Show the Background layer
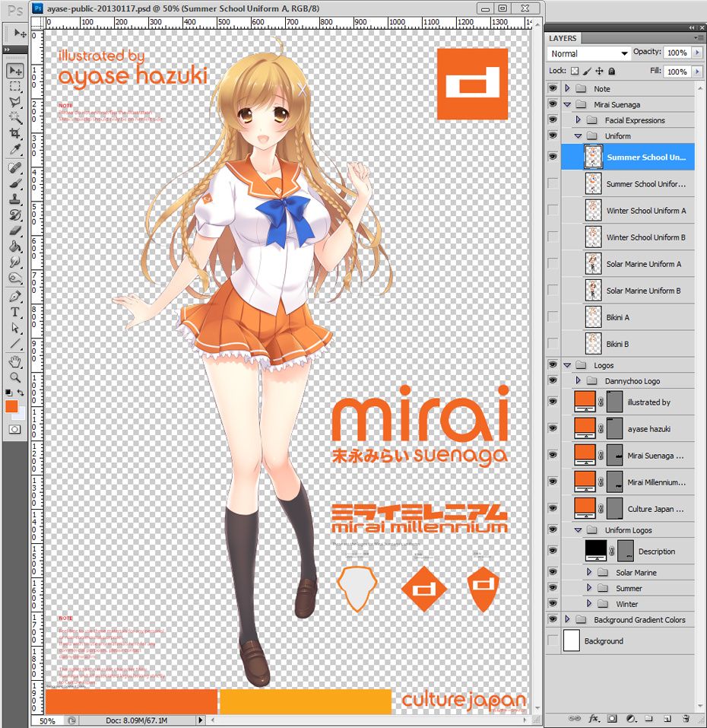Screen dimensions: 707x728 (x=553, y=641)
